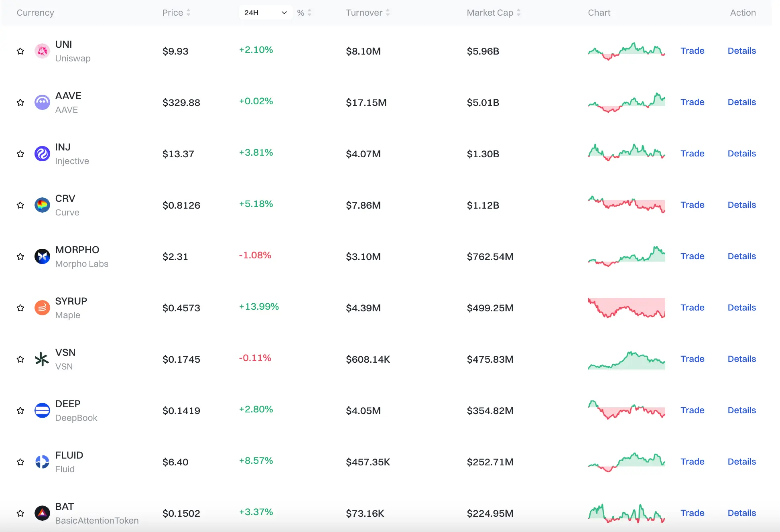Click the Morpho Labs name label

point(82,264)
